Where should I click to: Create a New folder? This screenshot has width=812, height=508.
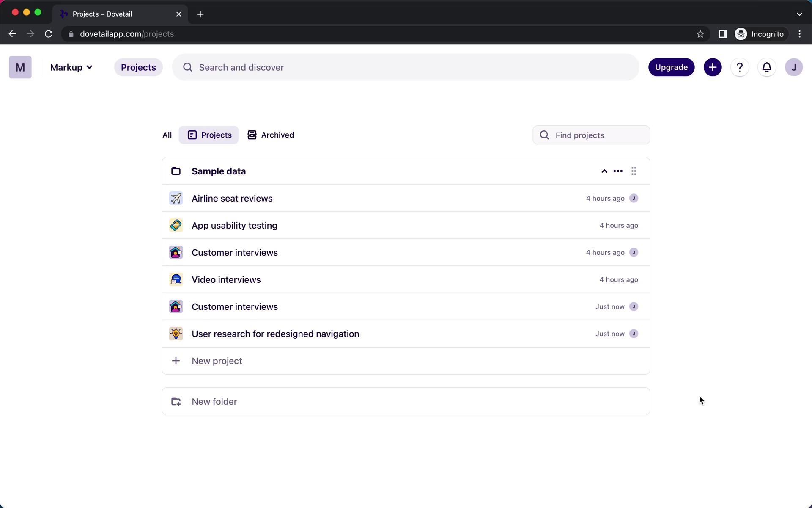(214, 401)
